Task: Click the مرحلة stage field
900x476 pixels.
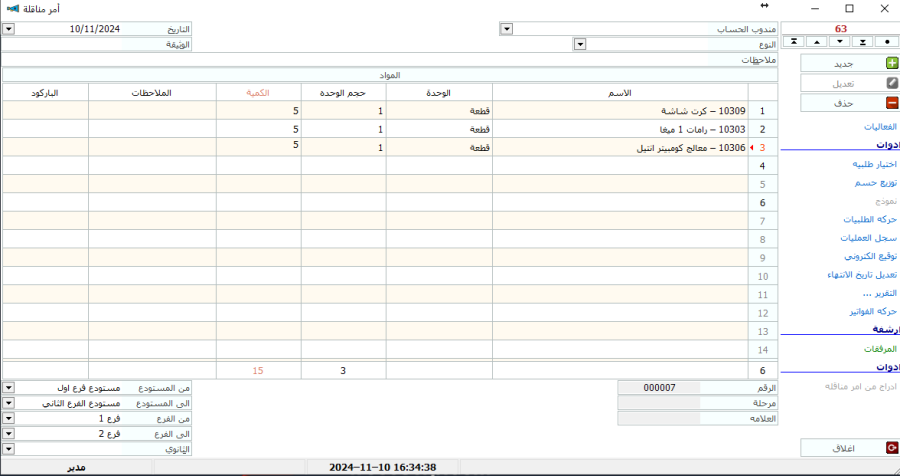Action: (659, 403)
